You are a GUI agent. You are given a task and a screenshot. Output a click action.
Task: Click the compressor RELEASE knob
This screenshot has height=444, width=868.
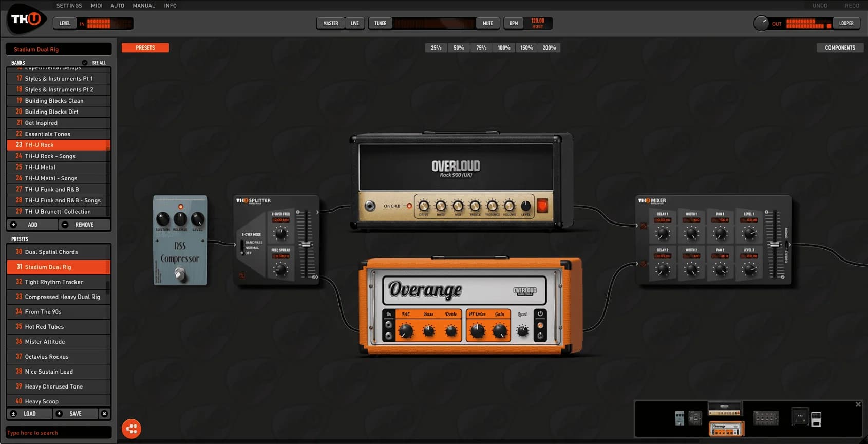coord(180,219)
